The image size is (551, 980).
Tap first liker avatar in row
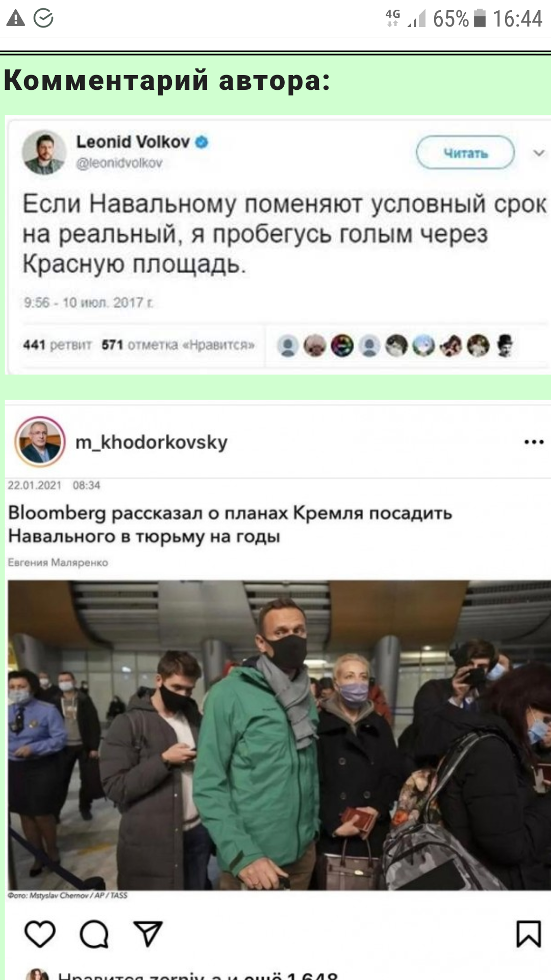coord(288,346)
